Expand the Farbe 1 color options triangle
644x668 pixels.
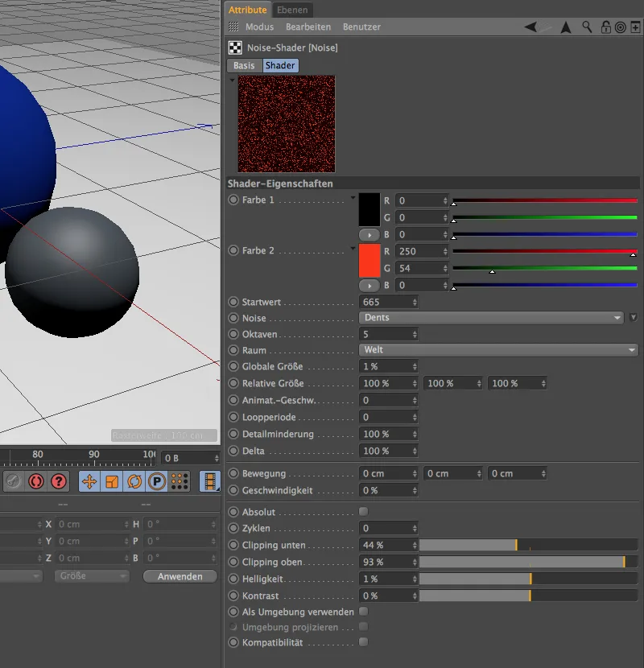tap(353, 197)
